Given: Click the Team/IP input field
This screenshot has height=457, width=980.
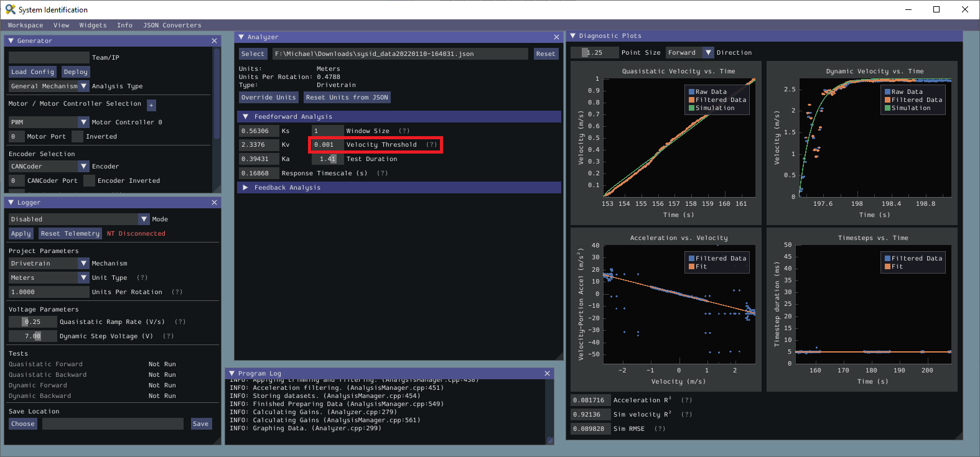Looking at the screenshot, I should 49,58.
